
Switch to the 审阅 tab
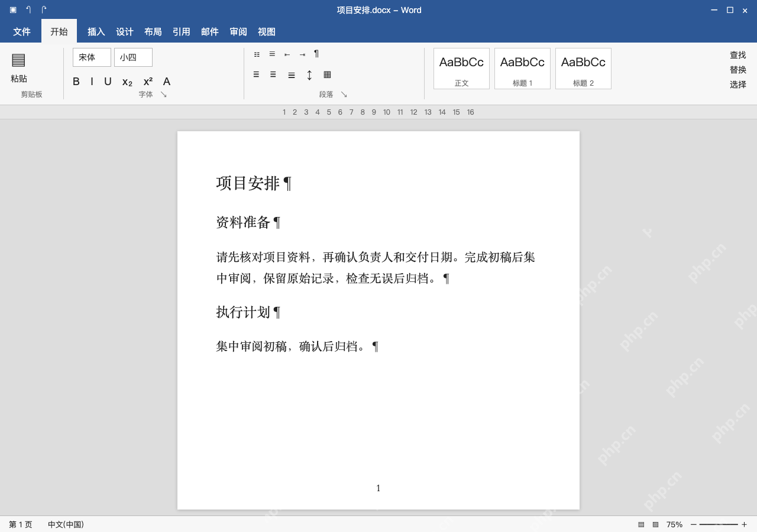[x=238, y=32]
